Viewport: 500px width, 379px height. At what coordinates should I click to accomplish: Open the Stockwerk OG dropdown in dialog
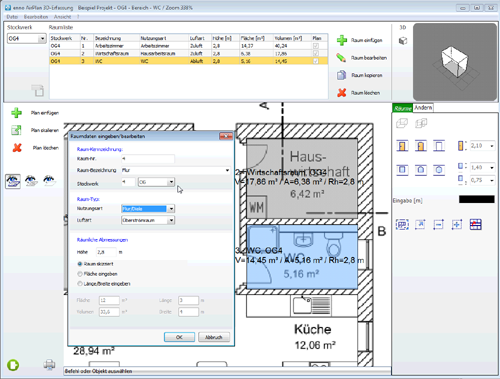[x=171, y=182]
